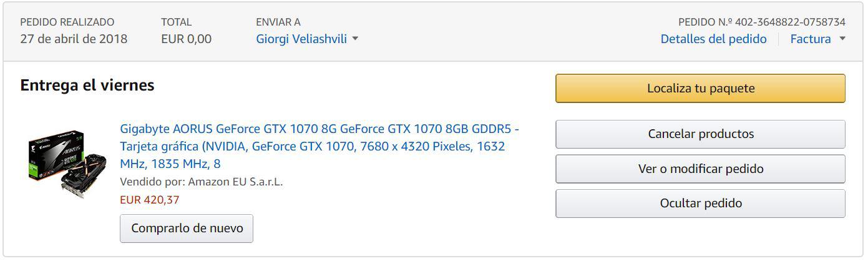Image resolution: width=868 pixels, height=261 pixels.
Task: Click the Cancelar productos button
Action: pos(700,134)
